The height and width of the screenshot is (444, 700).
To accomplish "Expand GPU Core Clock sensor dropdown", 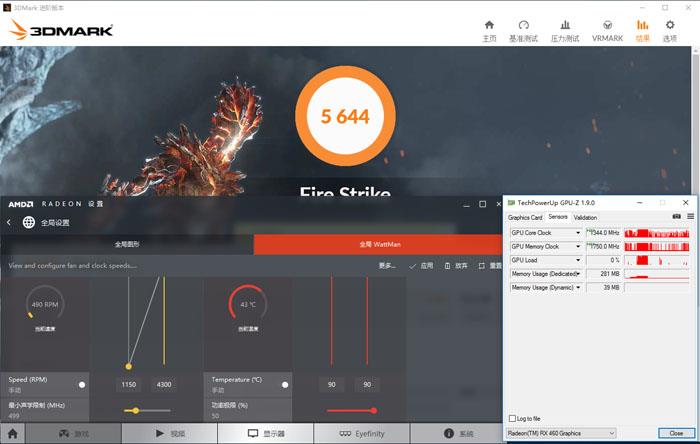I will 578,233.
